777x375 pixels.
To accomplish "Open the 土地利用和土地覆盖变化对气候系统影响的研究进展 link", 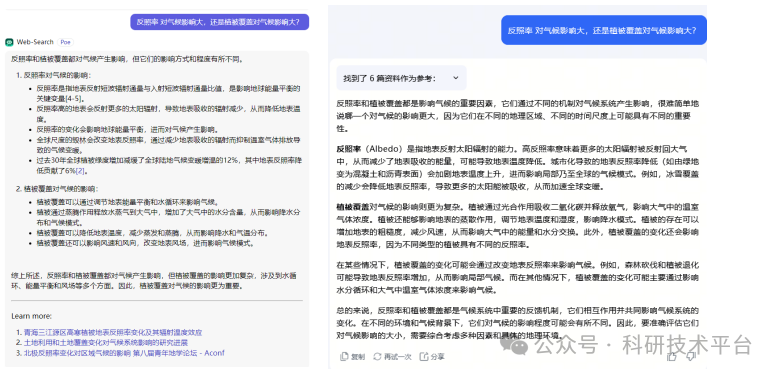I will coord(106,343).
